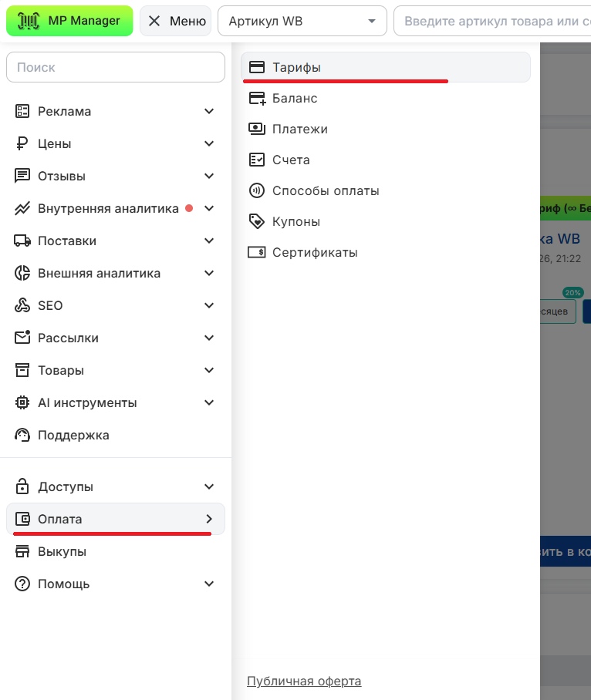591x700 pixels.
Task: Click the Купоны tag icon
Action: [x=257, y=221]
